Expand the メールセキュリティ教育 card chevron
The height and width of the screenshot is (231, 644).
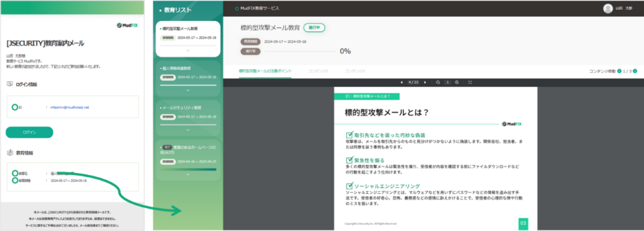click(188, 130)
